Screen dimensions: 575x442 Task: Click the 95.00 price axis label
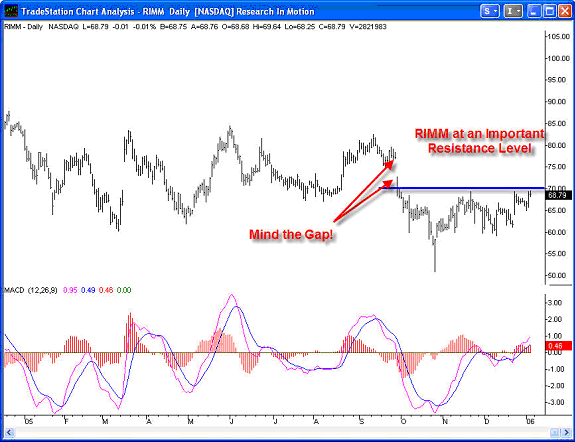[x=557, y=80]
